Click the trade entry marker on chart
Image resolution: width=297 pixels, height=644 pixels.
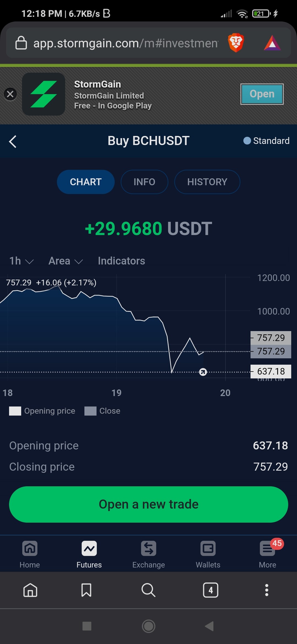203,372
